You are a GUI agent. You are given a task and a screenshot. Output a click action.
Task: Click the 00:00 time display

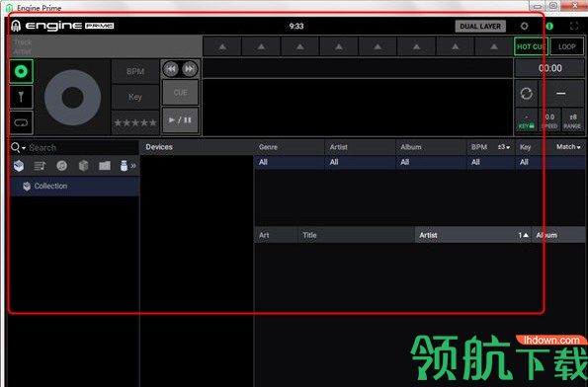coord(549,68)
